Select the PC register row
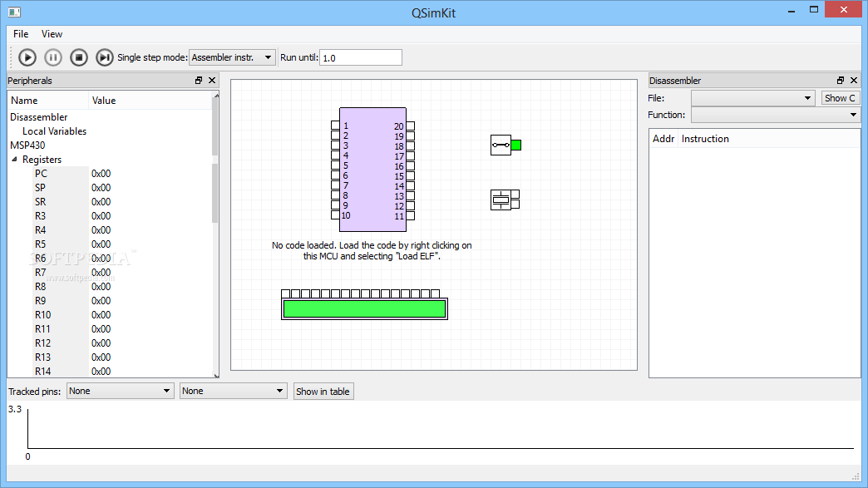 [110, 174]
